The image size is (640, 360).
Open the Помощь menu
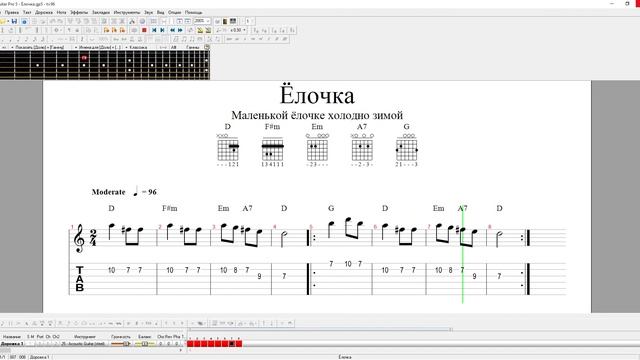[193, 12]
